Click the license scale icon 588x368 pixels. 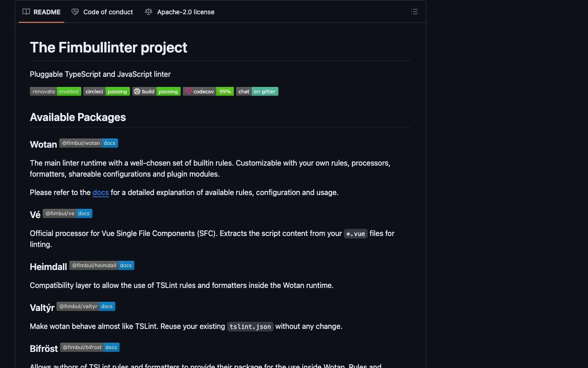pyautogui.click(x=148, y=12)
